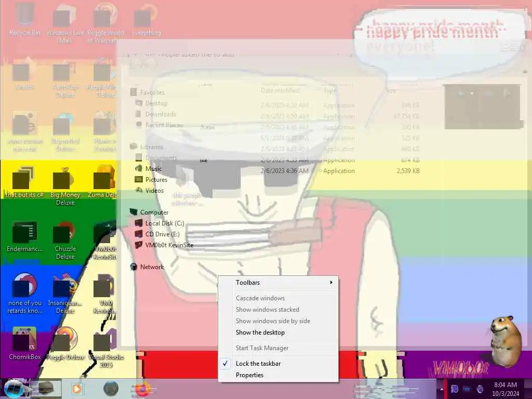Select the 'none of you' desktop icon
This screenshot has width=532, height=399.
tap(24, 295)
